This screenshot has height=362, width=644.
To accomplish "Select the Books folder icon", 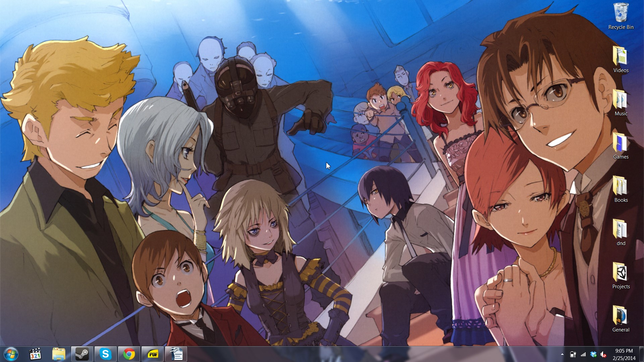I will [x=621, y=189].
